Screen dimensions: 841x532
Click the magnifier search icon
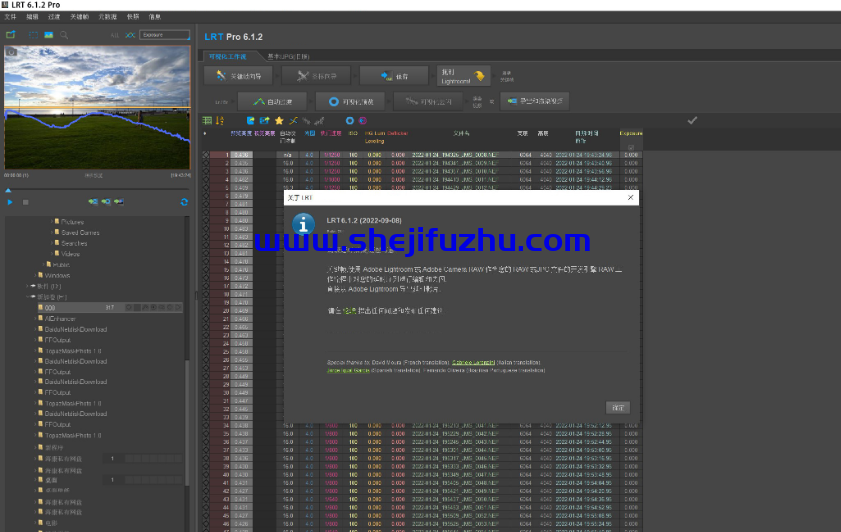[64, 35]
